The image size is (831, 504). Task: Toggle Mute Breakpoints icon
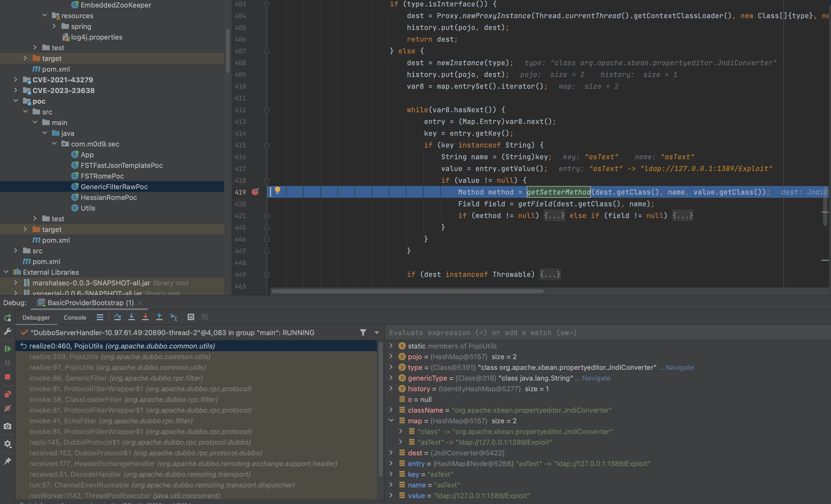point(7,408)
